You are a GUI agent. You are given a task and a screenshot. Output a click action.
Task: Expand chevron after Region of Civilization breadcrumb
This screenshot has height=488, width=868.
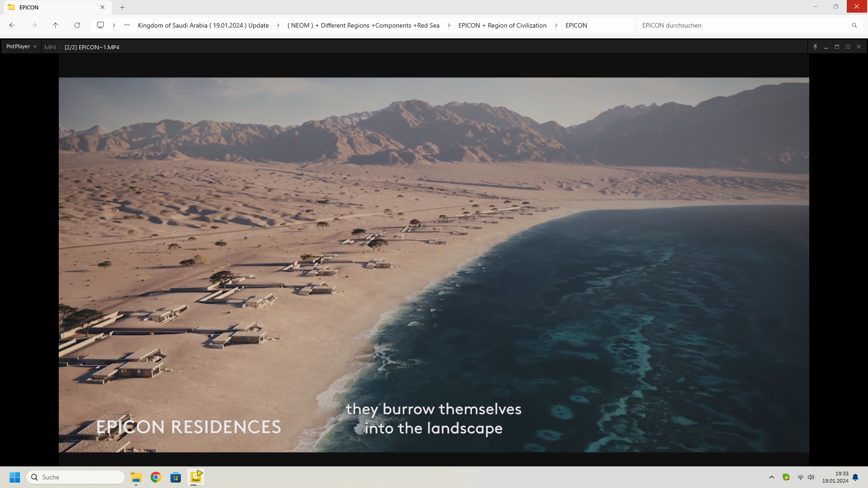[556, 25]
